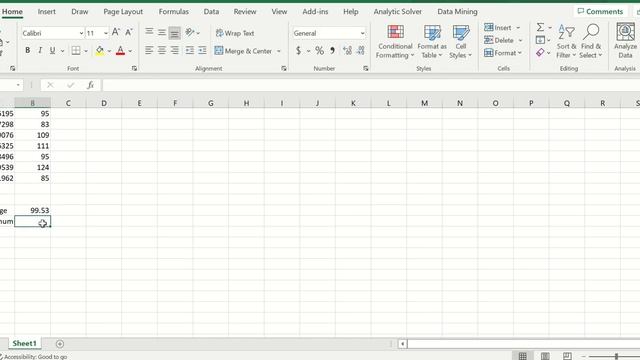Toggle Bold formatting
The image size is (640, 360).
[x=27, y=51]
